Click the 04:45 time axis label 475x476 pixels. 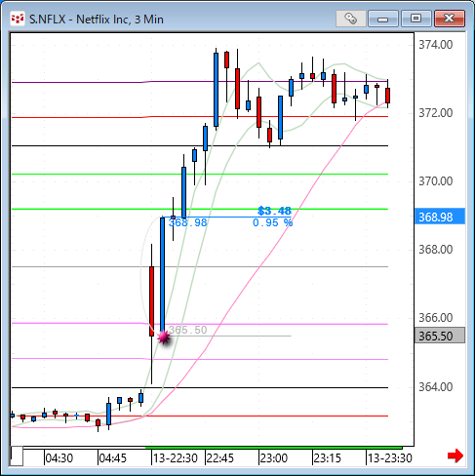(x=113, y=458)
